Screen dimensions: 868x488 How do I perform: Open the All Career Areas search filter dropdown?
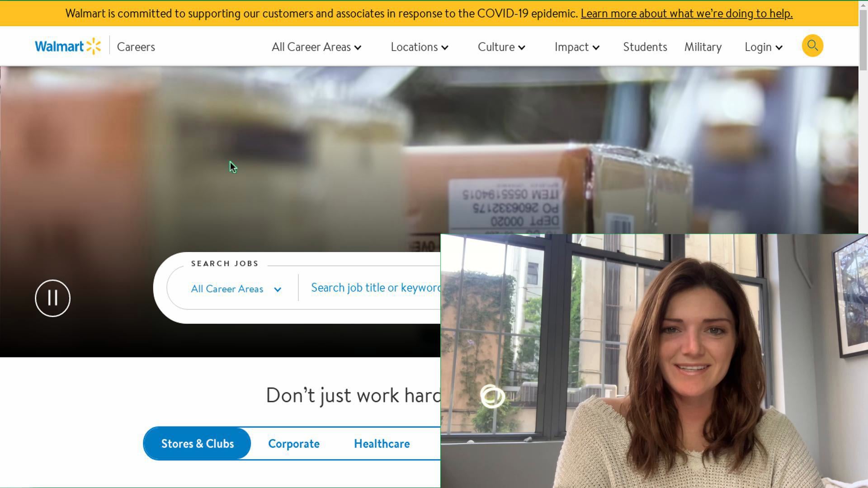236,289
